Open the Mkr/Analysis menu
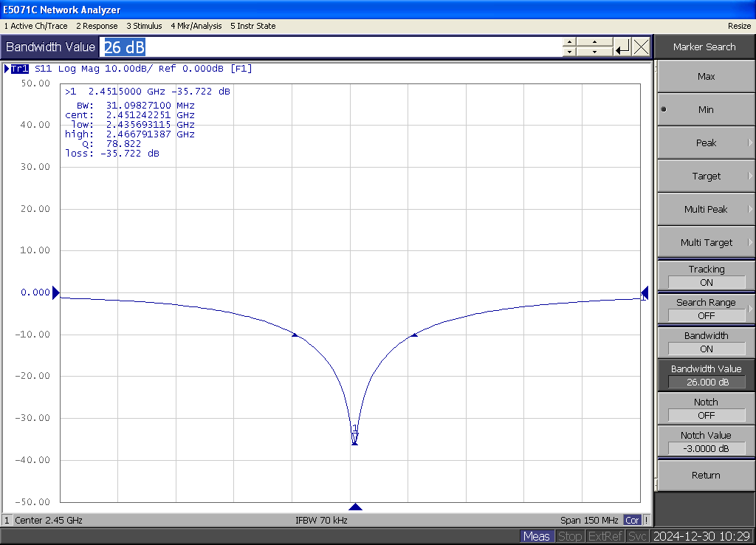Viewport: 756px width, 545px height. pos(196,26)
